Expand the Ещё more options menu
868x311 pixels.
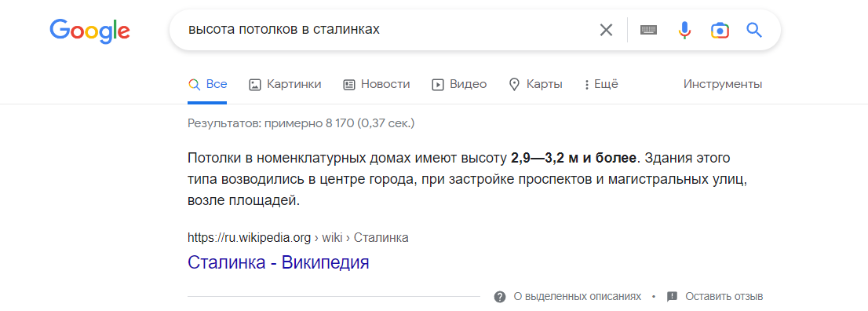tap(601, 84)
